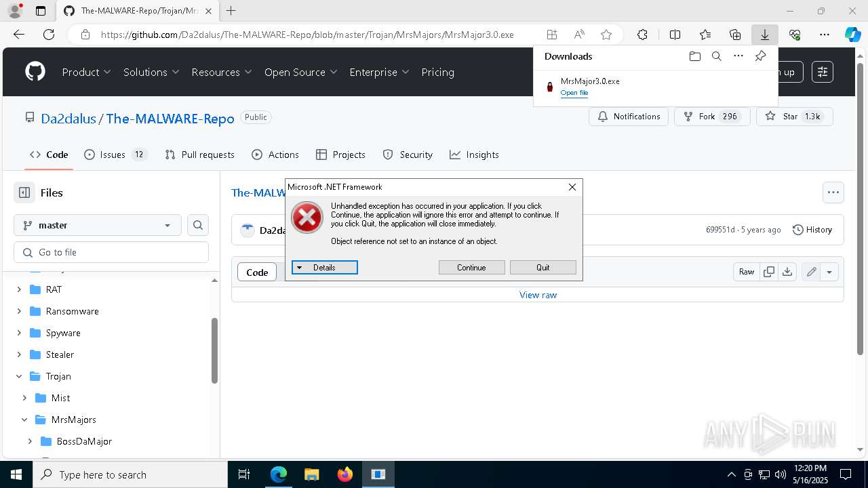
Task: Expand the Resources menu
Action: pos(222,72)
